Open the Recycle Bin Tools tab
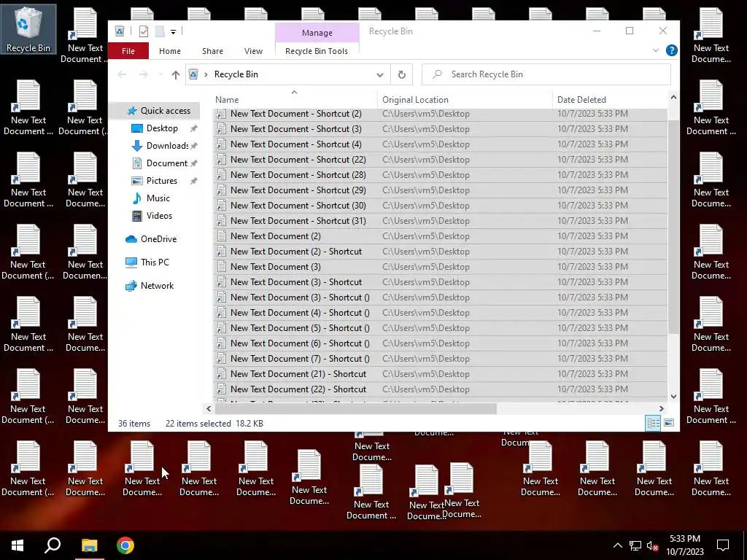747x560 pixels. coord(317,51)
